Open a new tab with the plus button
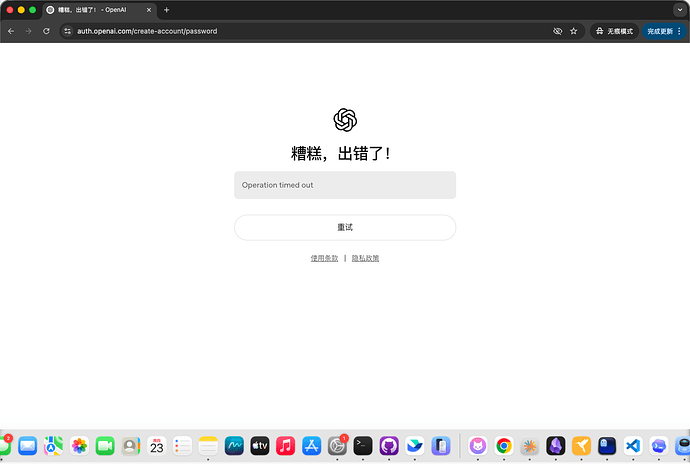Viewport: 690px width, 464px height. point(166,10)
